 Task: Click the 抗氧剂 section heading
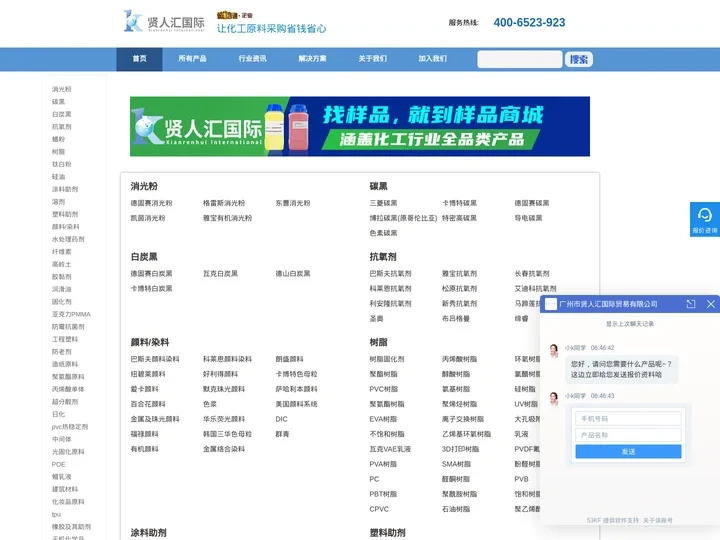coord(382,257)
